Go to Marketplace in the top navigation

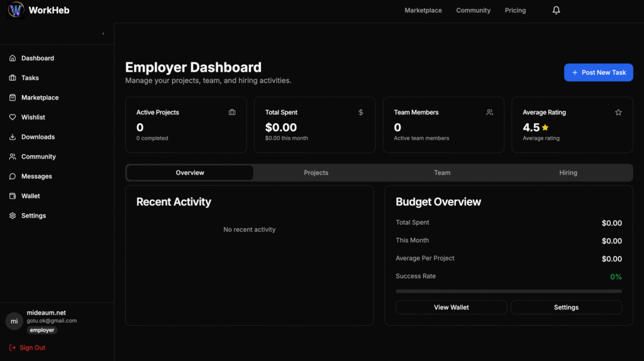pyautogui.click(x=423, y=11)
